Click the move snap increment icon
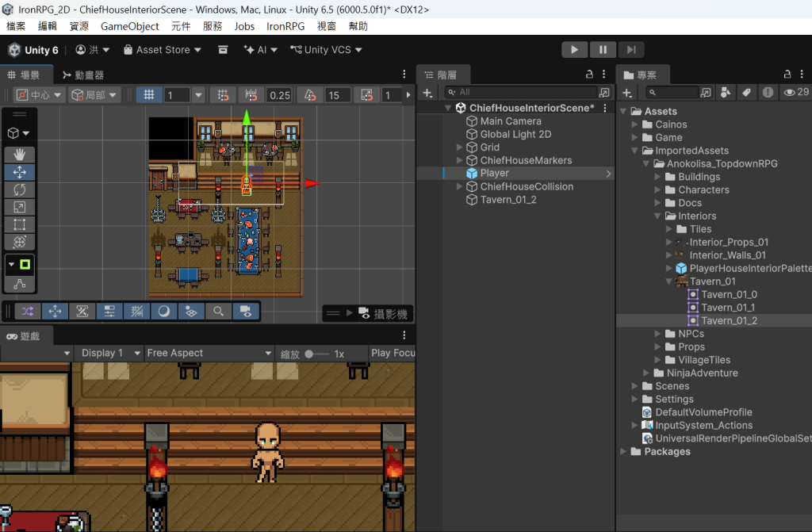Screen dimensions: 812x532 251,95
